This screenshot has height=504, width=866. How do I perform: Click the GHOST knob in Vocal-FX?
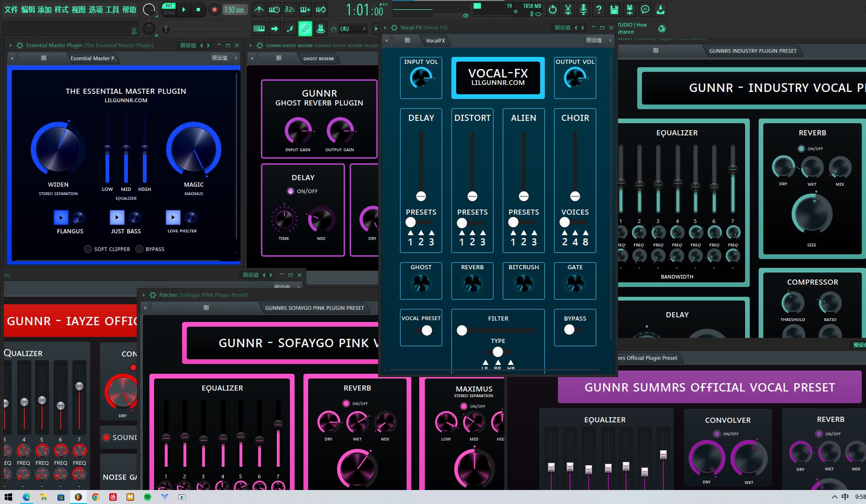click(x=421, y=283)
